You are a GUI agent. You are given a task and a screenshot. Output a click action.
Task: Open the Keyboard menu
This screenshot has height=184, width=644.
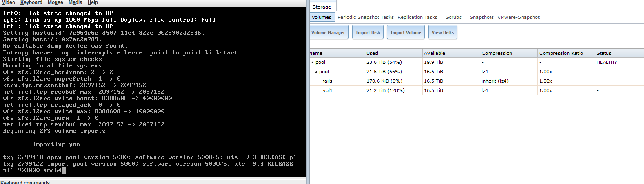(x=31, y=2)
